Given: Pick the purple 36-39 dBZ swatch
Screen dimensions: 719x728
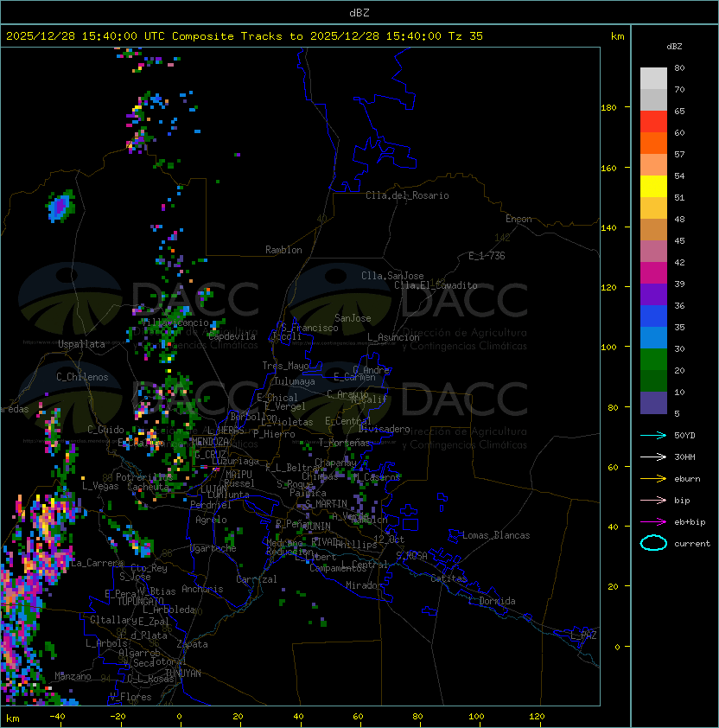Looking at the screenshot, I should (653, 294).
